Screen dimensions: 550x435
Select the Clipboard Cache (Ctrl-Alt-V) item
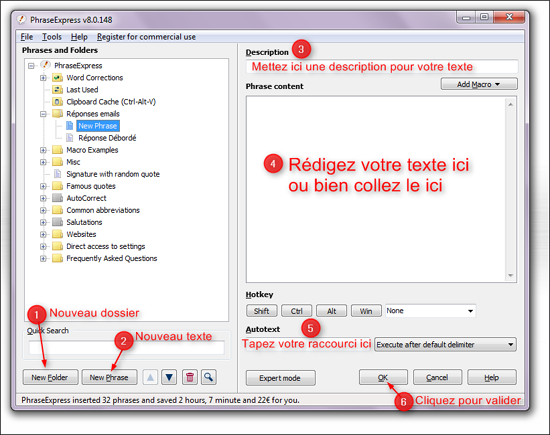[111, 102]
